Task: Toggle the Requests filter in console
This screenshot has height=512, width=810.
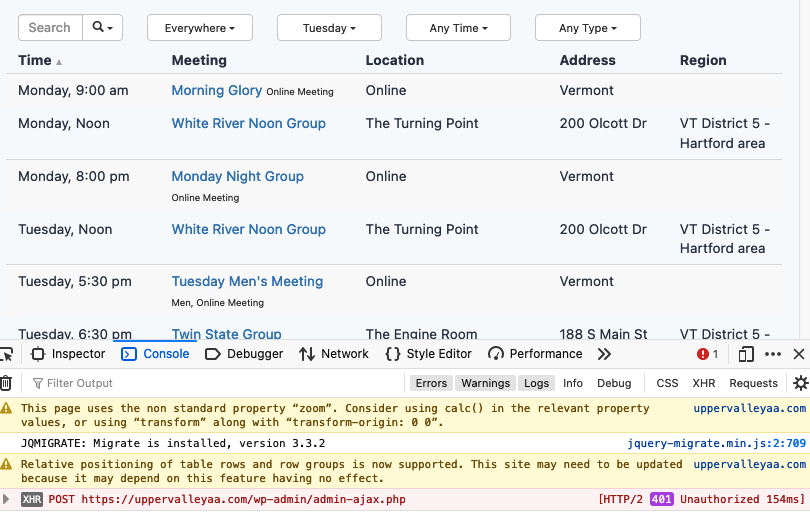Action: (x=753, y=383)
